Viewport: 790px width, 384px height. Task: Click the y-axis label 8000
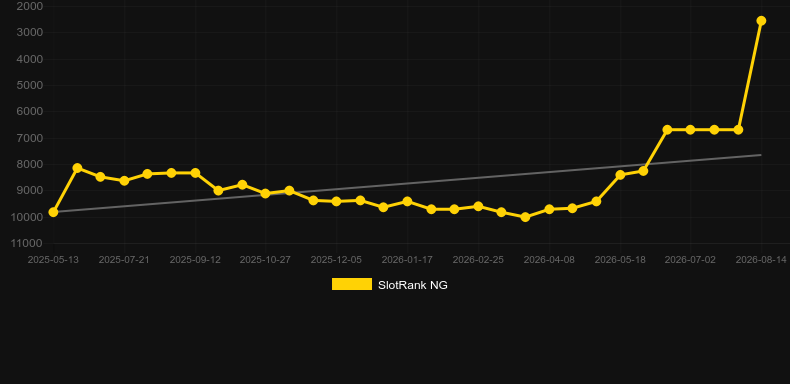click(30, 164)
